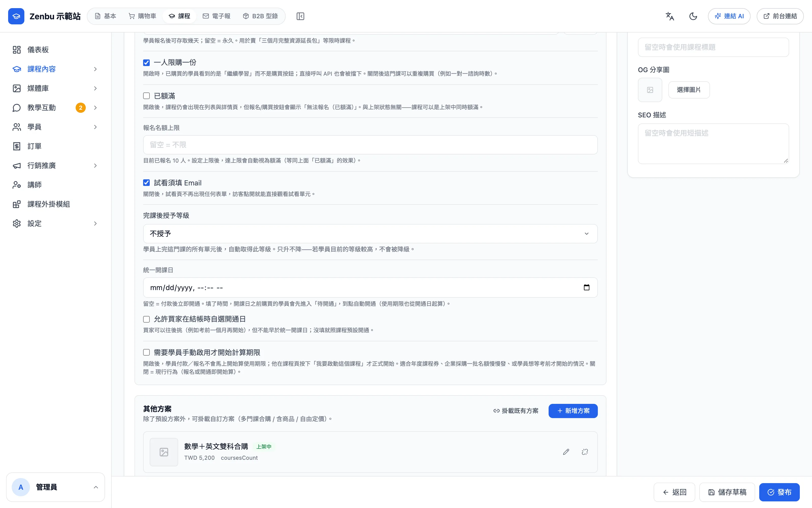Viewport: 812px width, 508px height.
Task: Check the 已額滿 checkbox
Action: coord(146,96)
